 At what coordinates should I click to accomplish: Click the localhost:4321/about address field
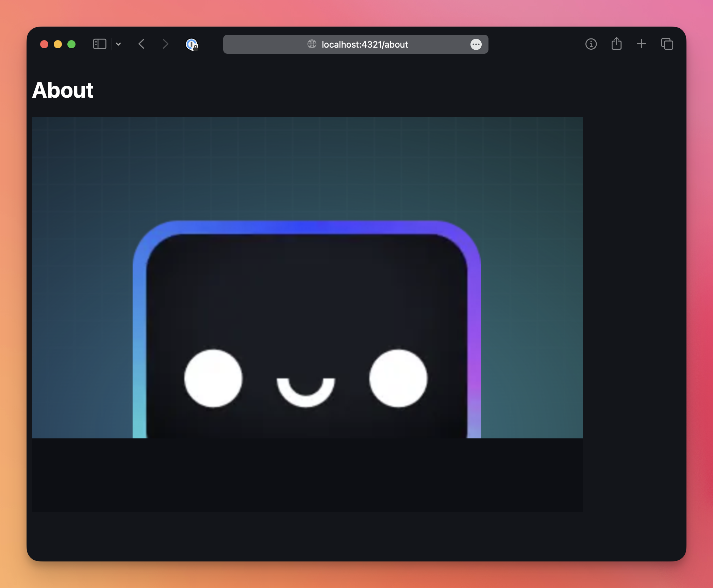(x=365, y=45)
